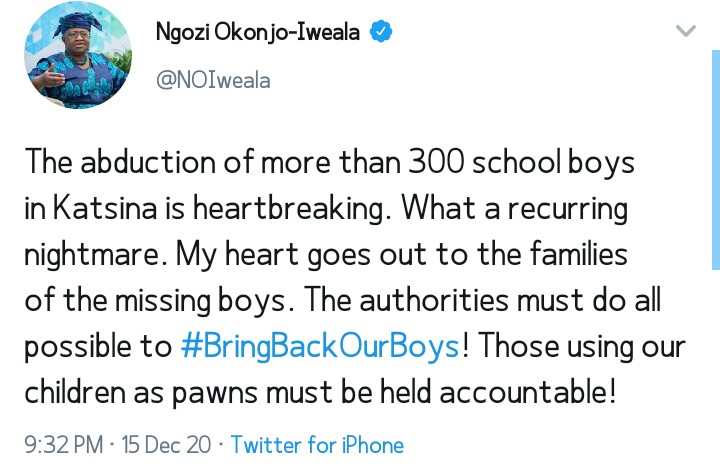Click the Ngozi Okonjo-Iweala display name
The image size is (720, 466).
pyautogui.click(x=260, y=32)
